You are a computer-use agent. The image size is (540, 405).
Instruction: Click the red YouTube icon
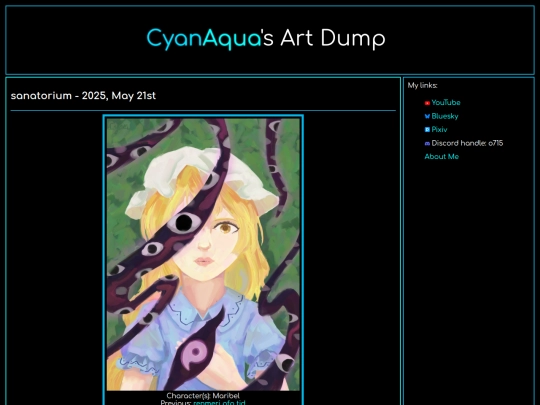point(427,103)
